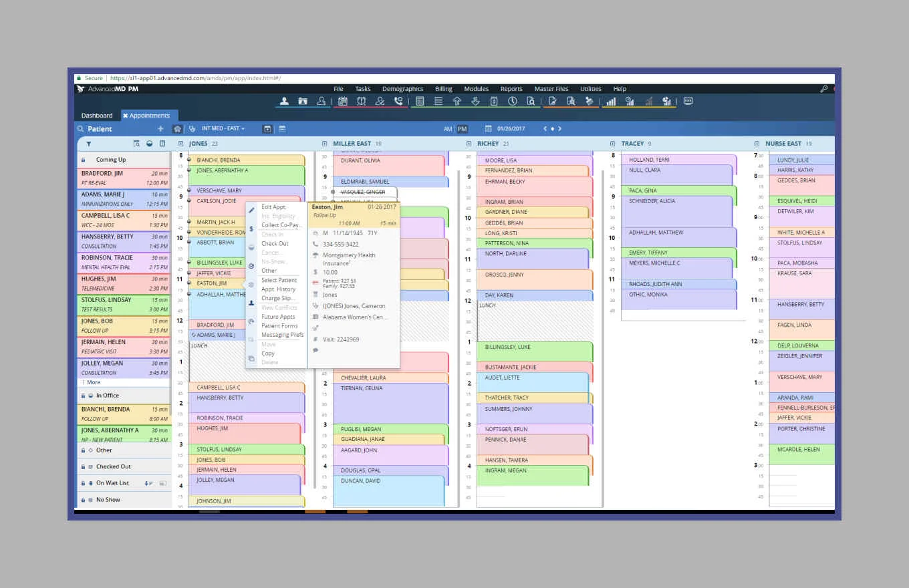Image resolution: width=909 pixels, height=588 pixels.
Task: Click the patient search magnifier icon
Action: coord(81,129)
